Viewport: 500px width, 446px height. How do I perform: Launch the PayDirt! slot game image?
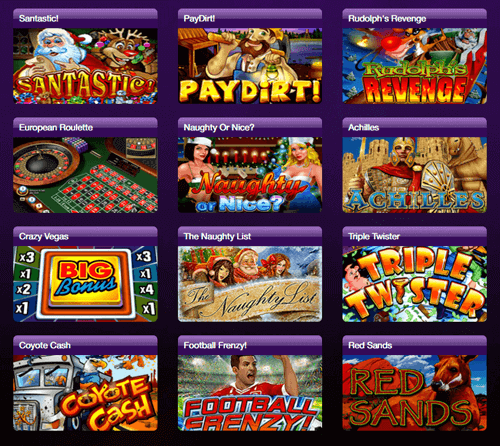[x=250, y=66]
